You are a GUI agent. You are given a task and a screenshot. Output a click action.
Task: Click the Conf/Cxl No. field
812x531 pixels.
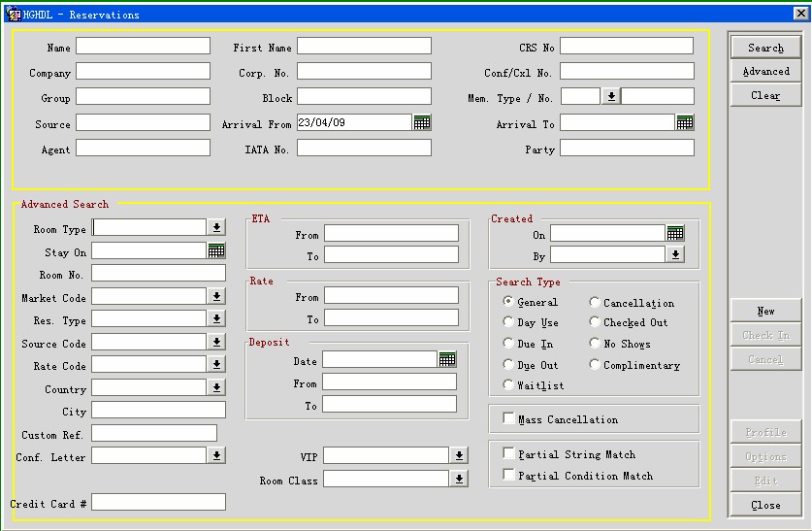pos(627,71)
